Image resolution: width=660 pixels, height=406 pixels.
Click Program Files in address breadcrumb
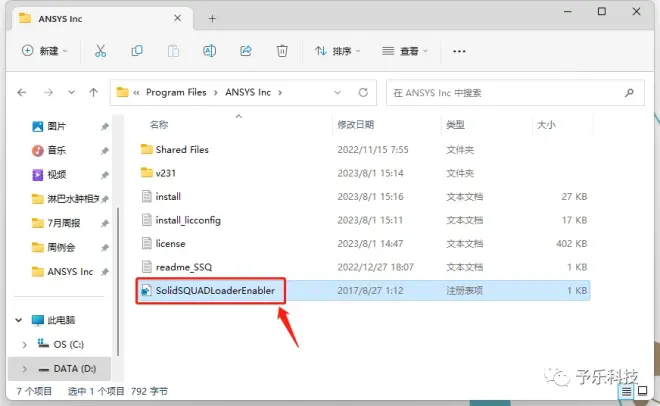pos(176,92)
